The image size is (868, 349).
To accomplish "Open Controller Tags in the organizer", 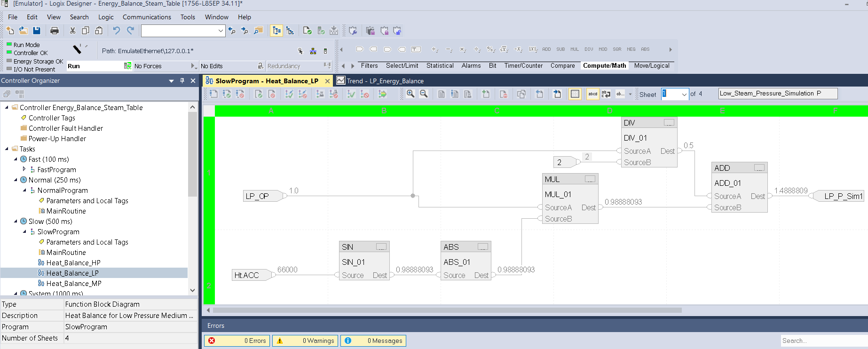I will pyautogui.click(x=52, y=118).
